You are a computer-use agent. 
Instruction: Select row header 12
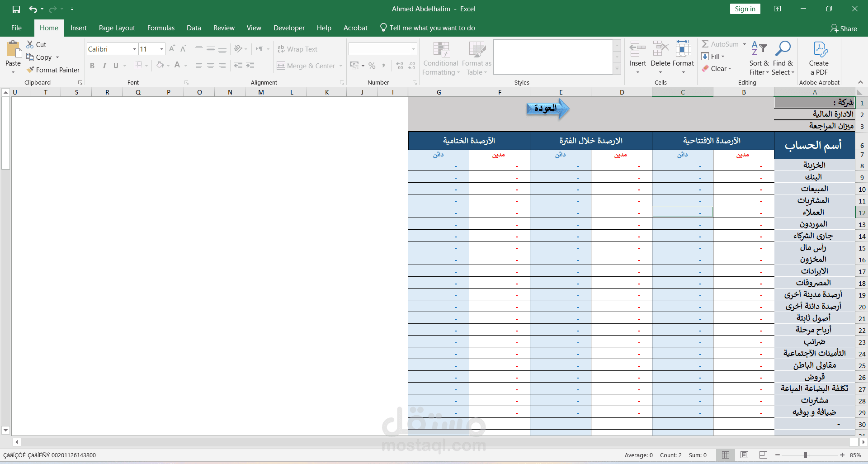tap(862, 213)
